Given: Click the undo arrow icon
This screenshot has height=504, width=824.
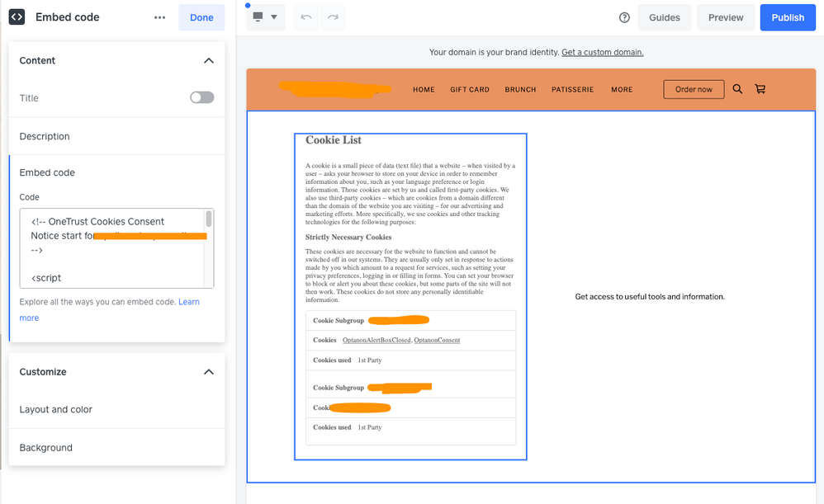Looking at the screenshot, I should click(x=306, y=17).
